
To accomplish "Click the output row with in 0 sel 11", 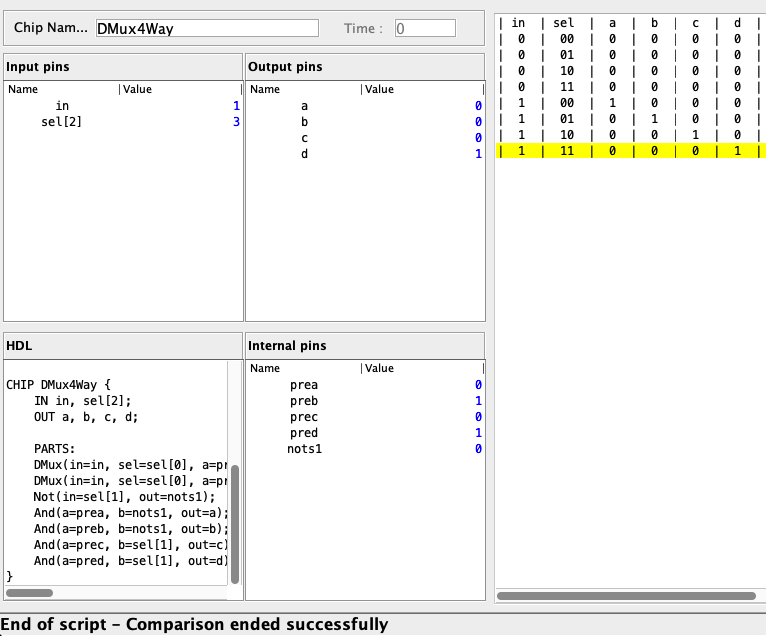I will pyautogui.click(x=631, y=87).
